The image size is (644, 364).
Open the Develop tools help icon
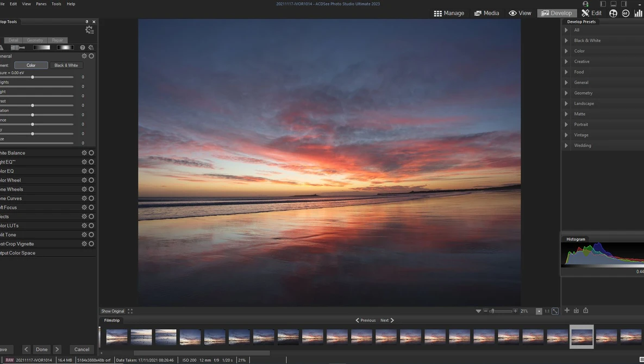(83, 48)
